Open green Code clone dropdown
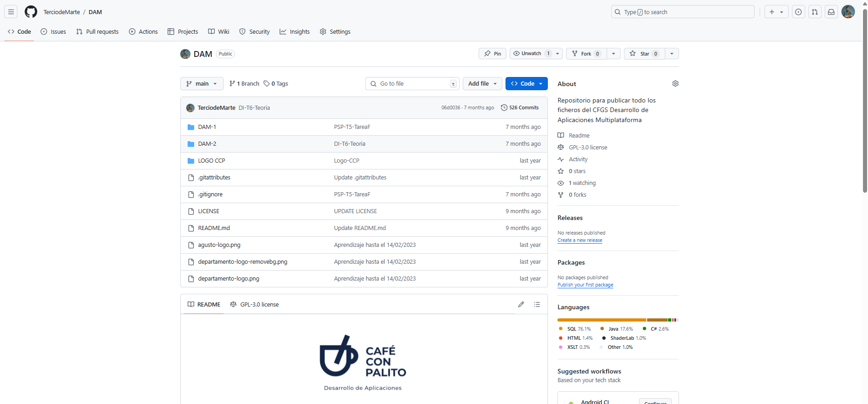The height and width of the screenshot is (404, 868). (x=526, y=84)
